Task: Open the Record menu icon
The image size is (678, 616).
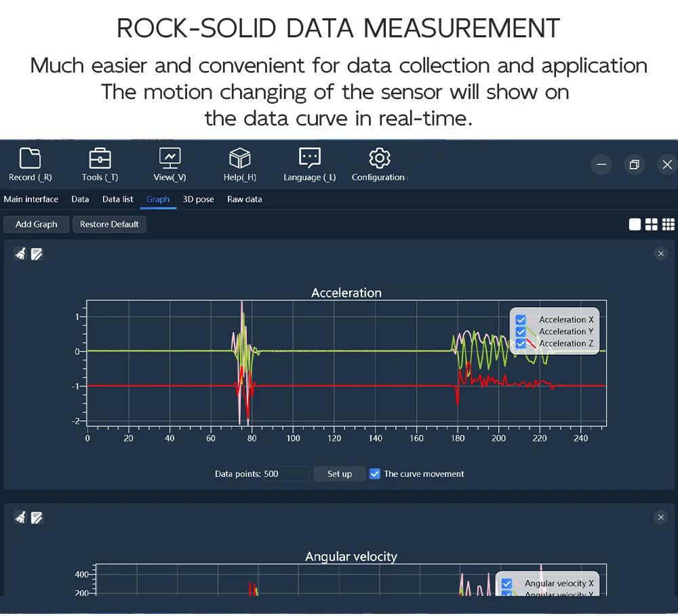Action: point(30,158)
